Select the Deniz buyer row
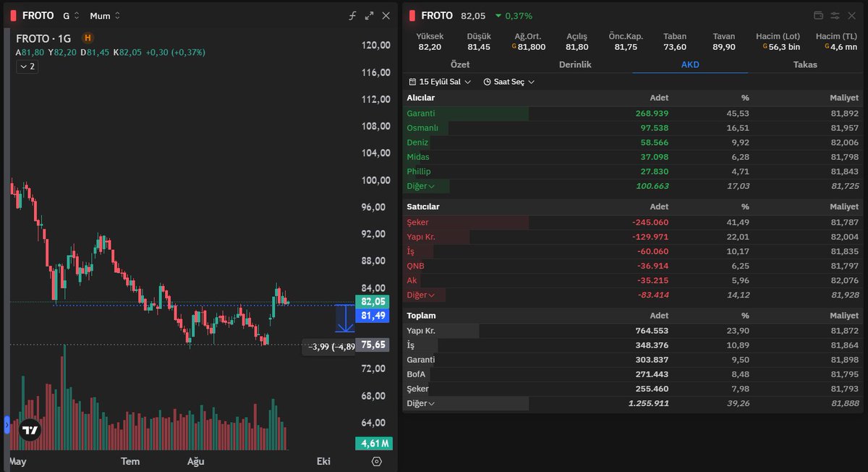 click(633, 143)
